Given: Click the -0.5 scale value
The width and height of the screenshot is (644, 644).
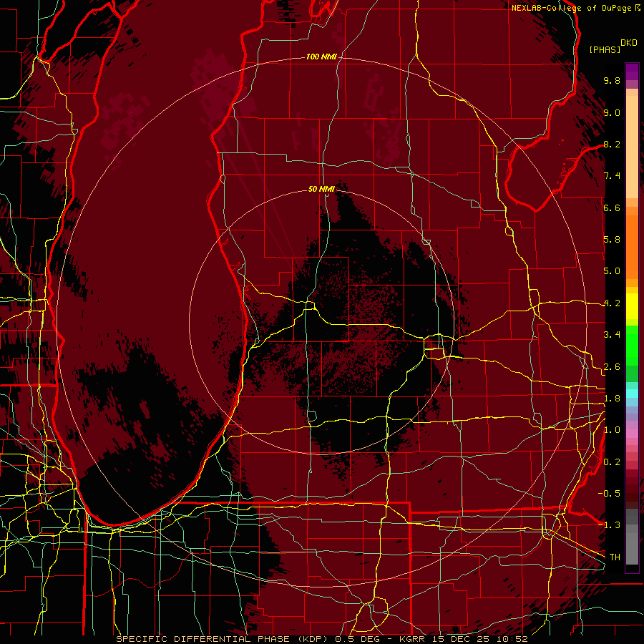Looking at the screenshot, I should tap(609, 493).
